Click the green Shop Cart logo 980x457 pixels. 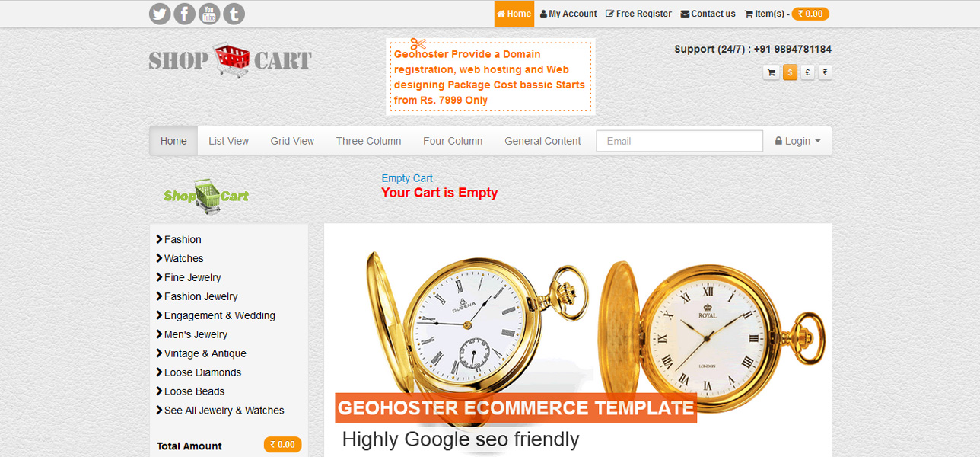pos(206,196)
